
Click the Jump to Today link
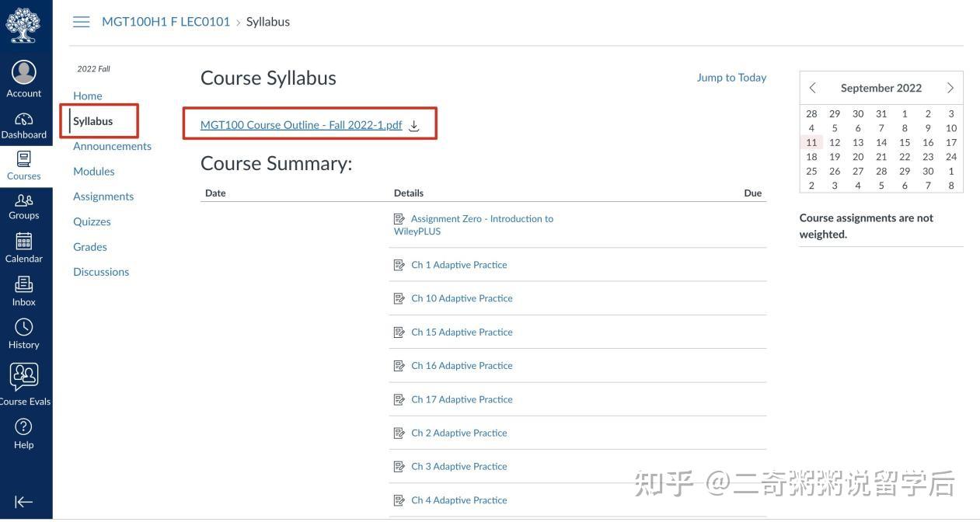click(731, 77)
